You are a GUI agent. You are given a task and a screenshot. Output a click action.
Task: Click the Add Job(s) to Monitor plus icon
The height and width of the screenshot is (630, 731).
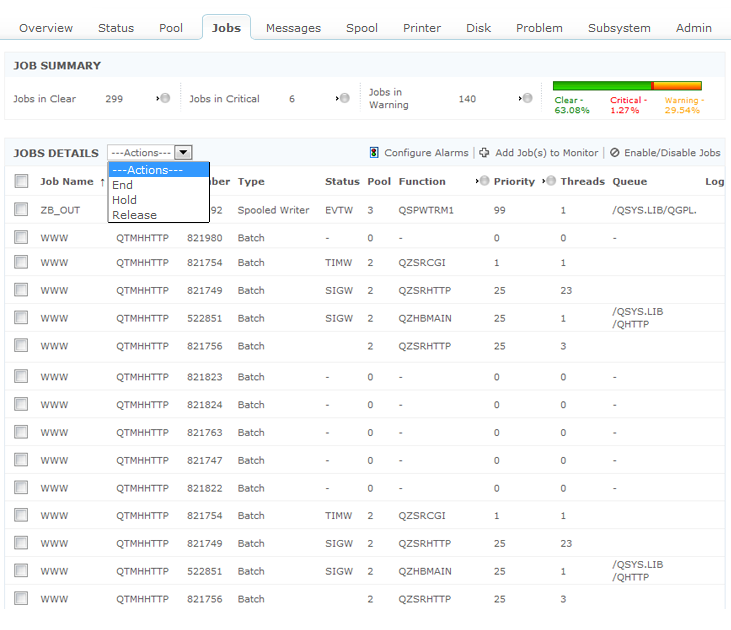tap(484, 153)
